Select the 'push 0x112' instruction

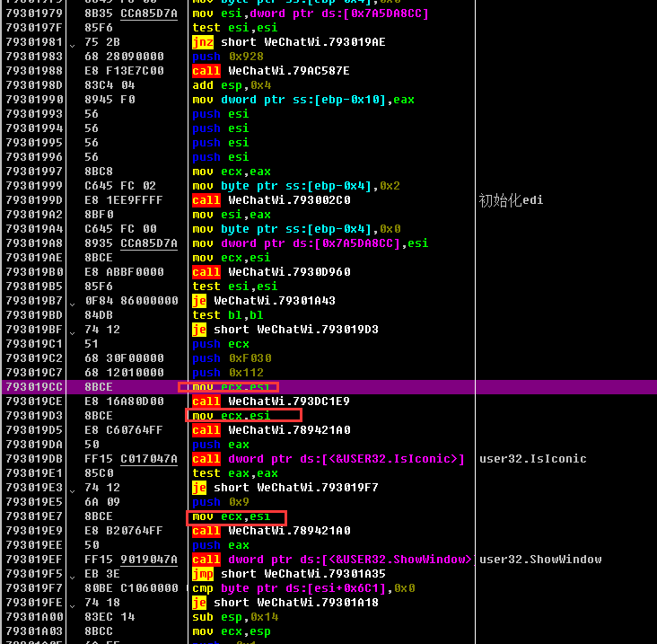[227, 373]
